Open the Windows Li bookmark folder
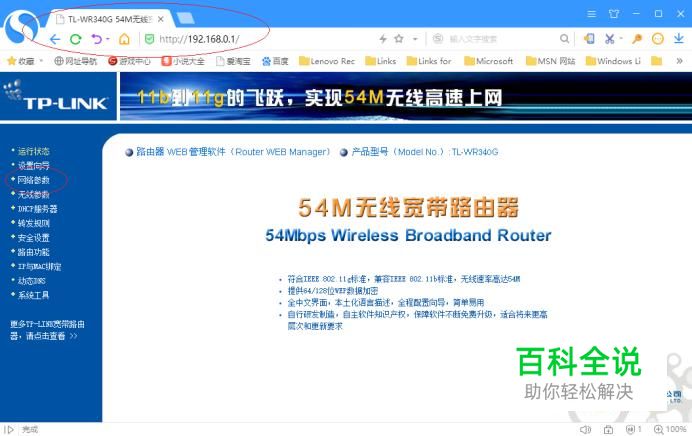The height and width of the screenshot is (436, 692). (613, 61)
